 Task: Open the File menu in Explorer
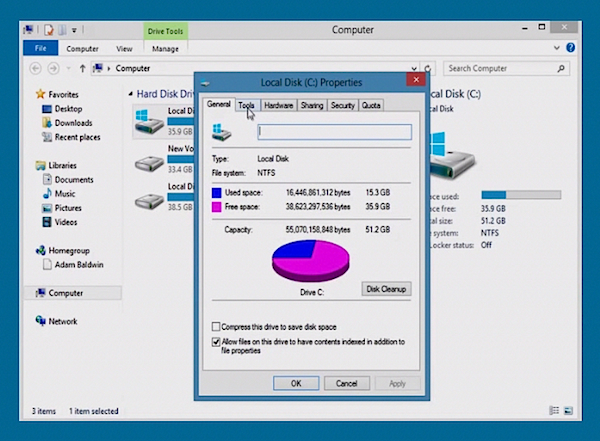tap(41, 48)
